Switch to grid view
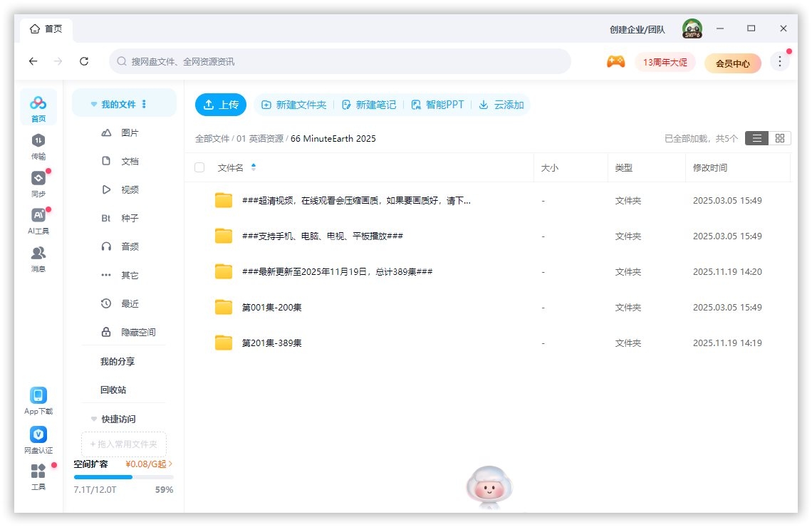This screenshot has height=527, width=812. tap(779, 138)
